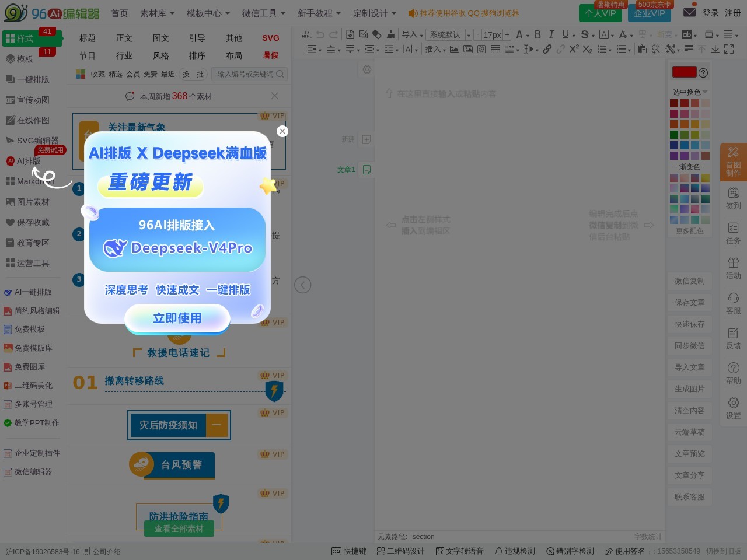This screenshot has width=747, height=560.
Task: Open the 系统默认 font family dropdown
Action: point(448,34)
